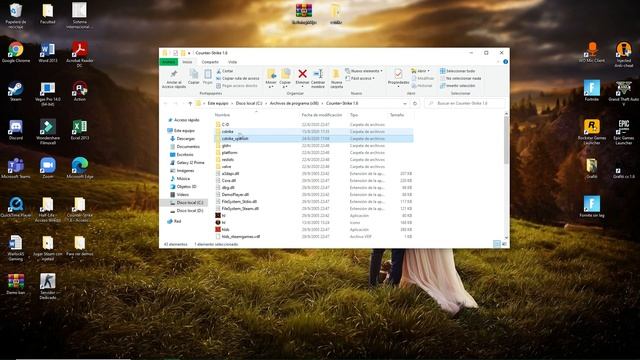
Task: Select the Core.dll file row
Action: (313, 180)
